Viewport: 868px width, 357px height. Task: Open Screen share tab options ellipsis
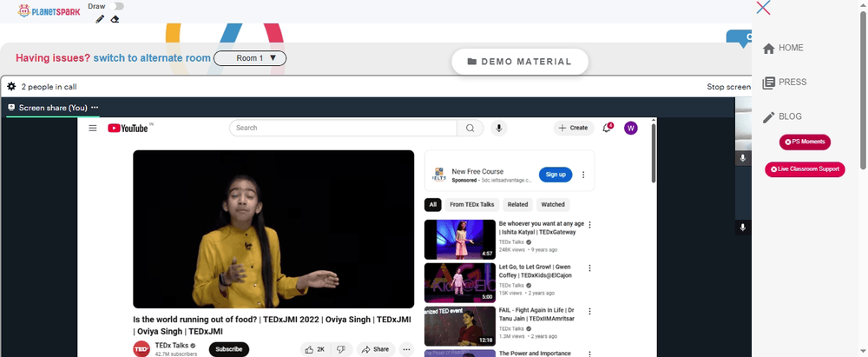click(x=95, y=108)
